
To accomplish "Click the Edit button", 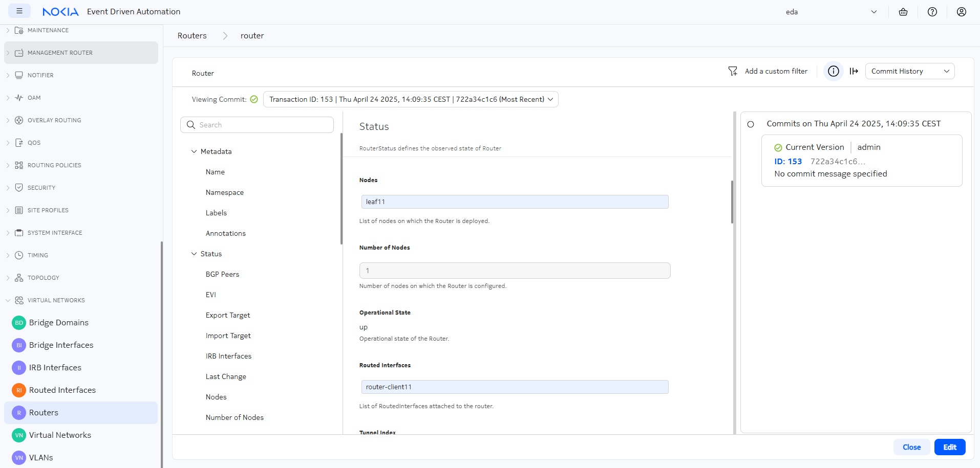I will coord(949,447).
